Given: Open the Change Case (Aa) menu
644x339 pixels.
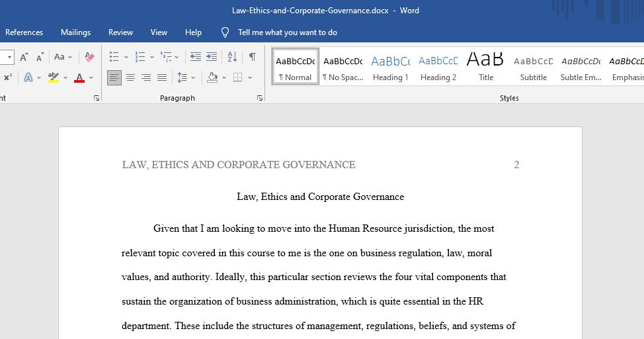Looking at the screenshot, I should [x=63, y=57].
